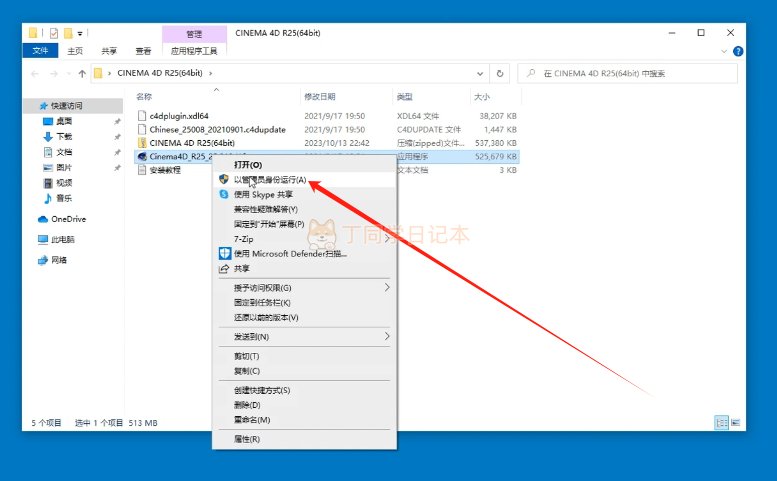The image size is (777, 481).
Task: Open 视频 in the navigation pane
Action: coord(64,183)
